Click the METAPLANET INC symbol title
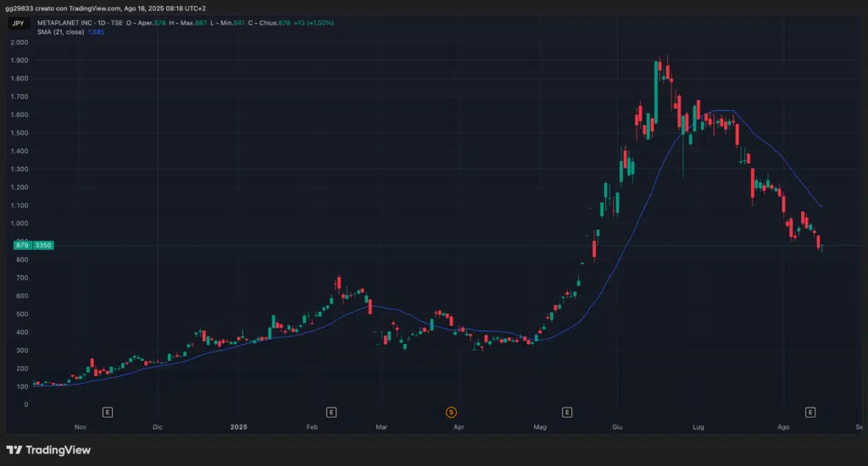This screenshot has width=868, height=466. pos(70,23)
